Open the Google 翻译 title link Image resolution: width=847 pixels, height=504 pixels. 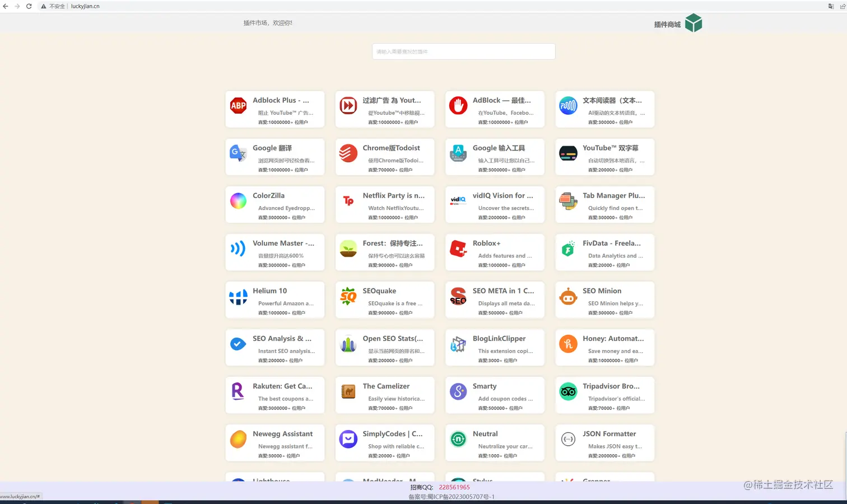(x=272, y=148)
